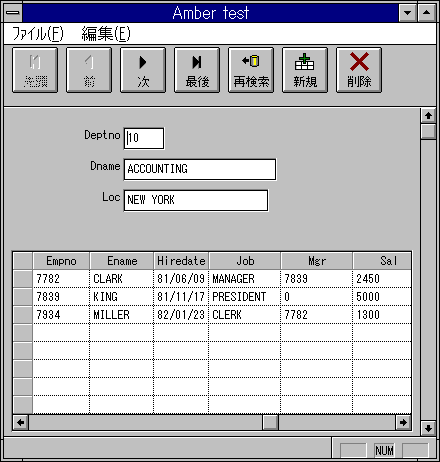Create new record with 新規 button

(305, 70)
